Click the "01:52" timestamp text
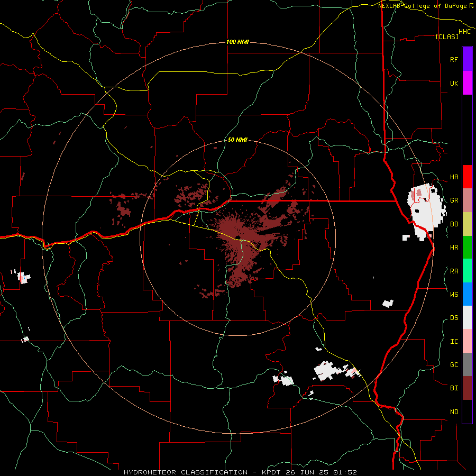Image resolution: width=476 pixels, height=476 pixels. (x=344, y=472)
